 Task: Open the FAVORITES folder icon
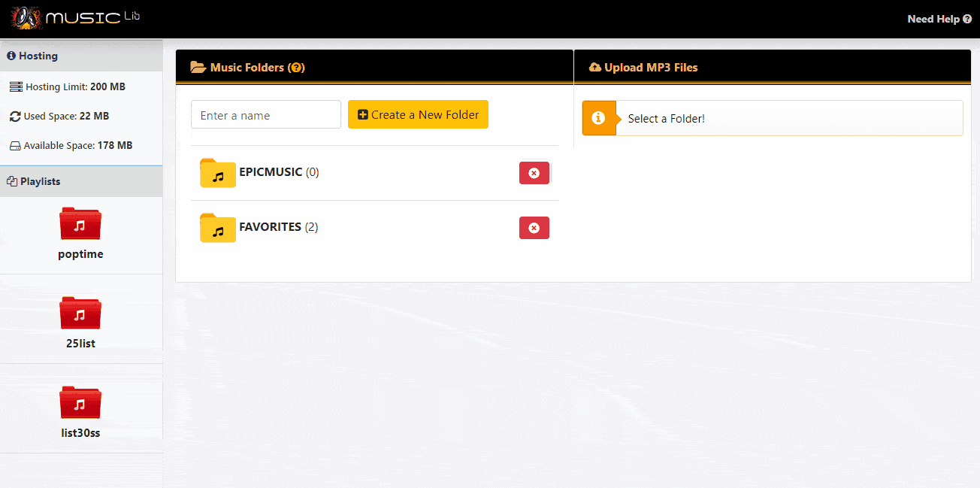pos(217,228)
